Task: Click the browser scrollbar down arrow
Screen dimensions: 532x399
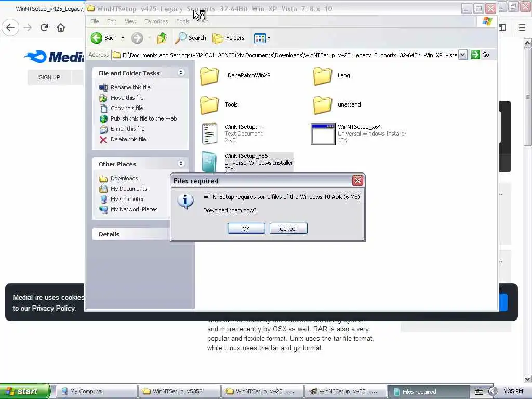Action: (528, 379)
